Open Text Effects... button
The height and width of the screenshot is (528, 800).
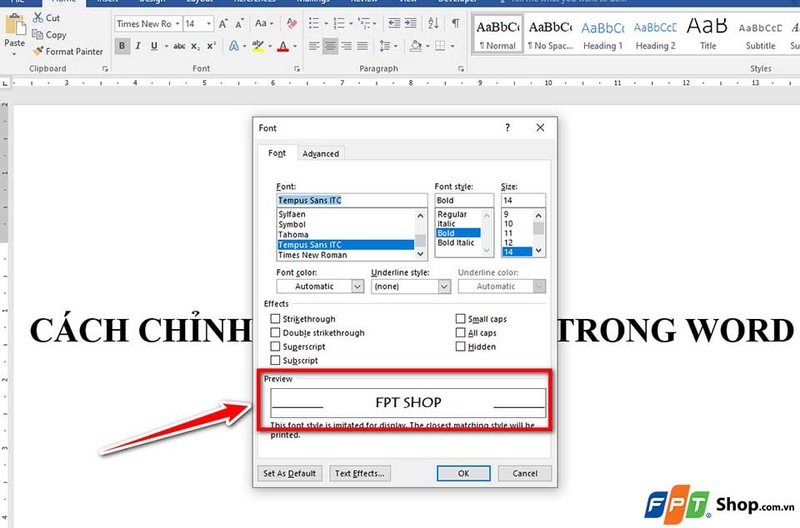tap(360, 473)
